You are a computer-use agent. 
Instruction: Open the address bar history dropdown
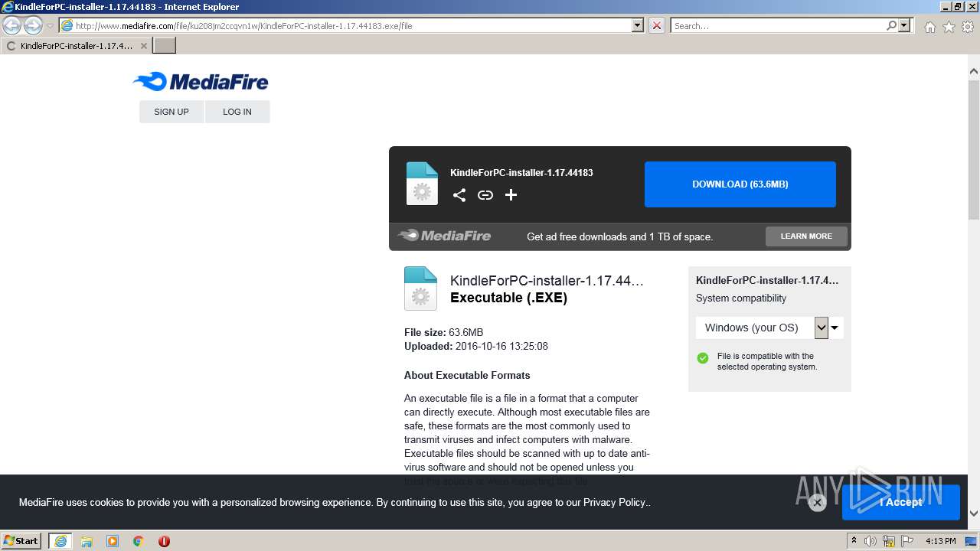[638, 25]
